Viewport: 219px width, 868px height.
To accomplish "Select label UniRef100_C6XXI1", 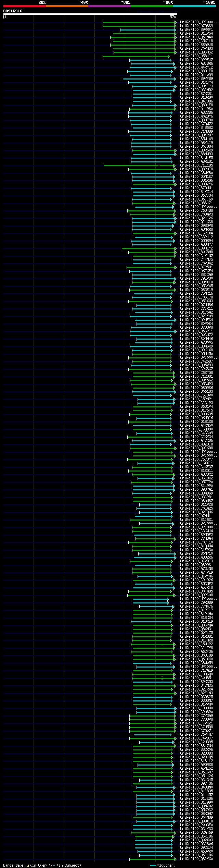I will [x=196, y=463].
